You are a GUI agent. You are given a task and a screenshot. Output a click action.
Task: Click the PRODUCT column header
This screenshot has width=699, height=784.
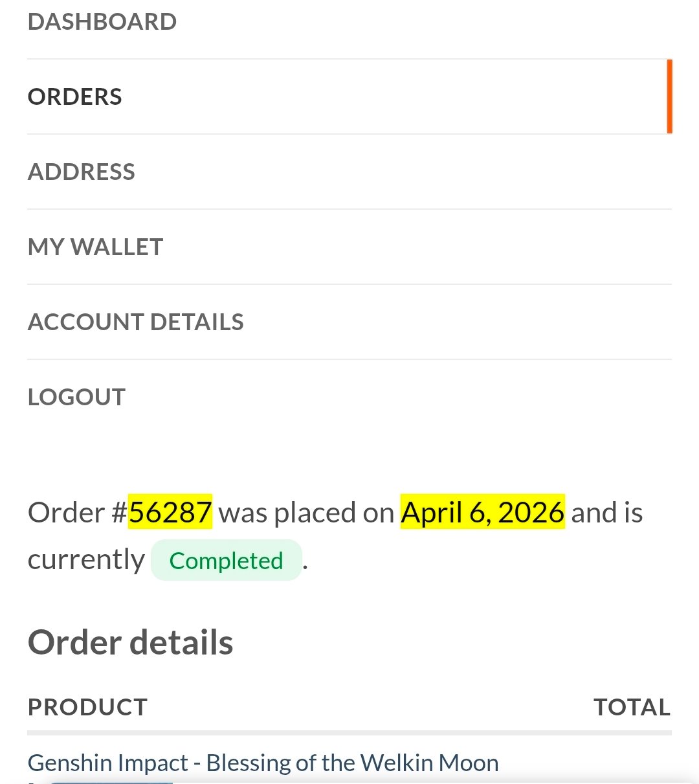[88, 708]
